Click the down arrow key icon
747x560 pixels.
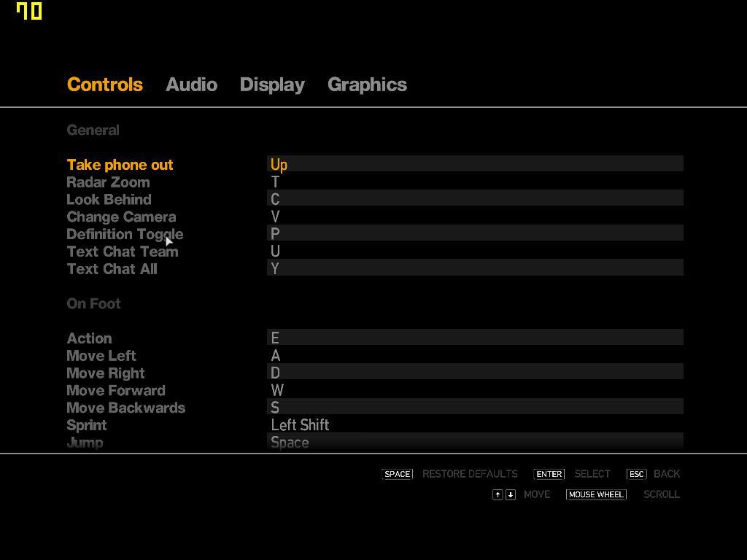click(x=510, y=495)
